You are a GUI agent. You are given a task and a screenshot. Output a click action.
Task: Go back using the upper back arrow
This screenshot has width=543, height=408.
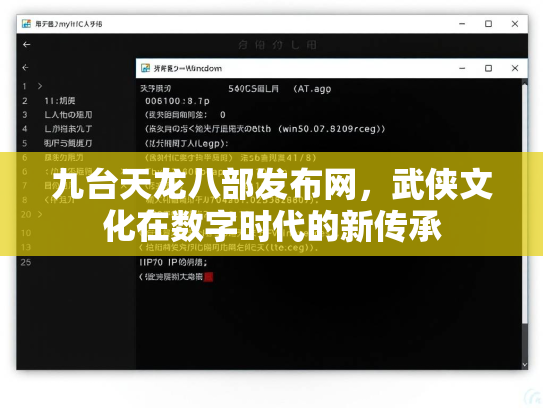pyautogui.click(x=27, y=44)
